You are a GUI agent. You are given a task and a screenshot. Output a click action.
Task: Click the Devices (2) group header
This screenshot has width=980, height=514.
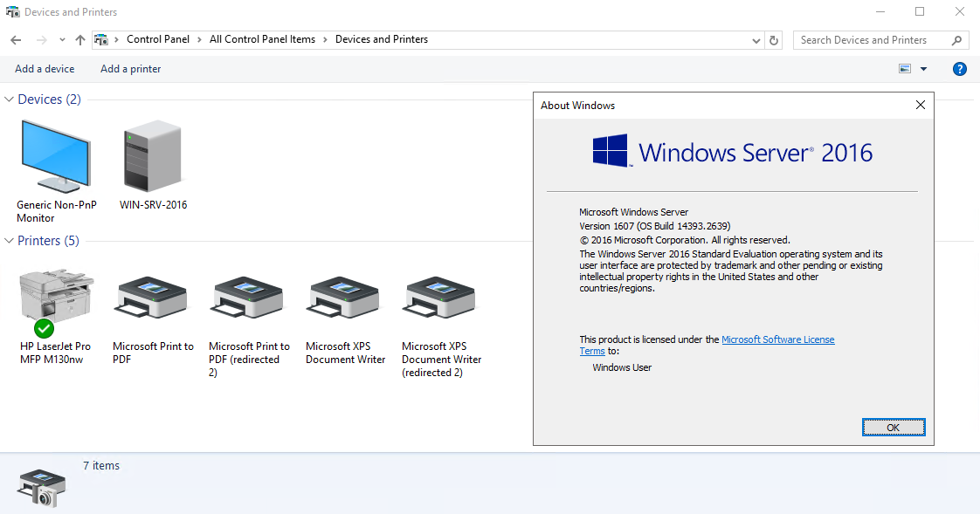(50, 99)
